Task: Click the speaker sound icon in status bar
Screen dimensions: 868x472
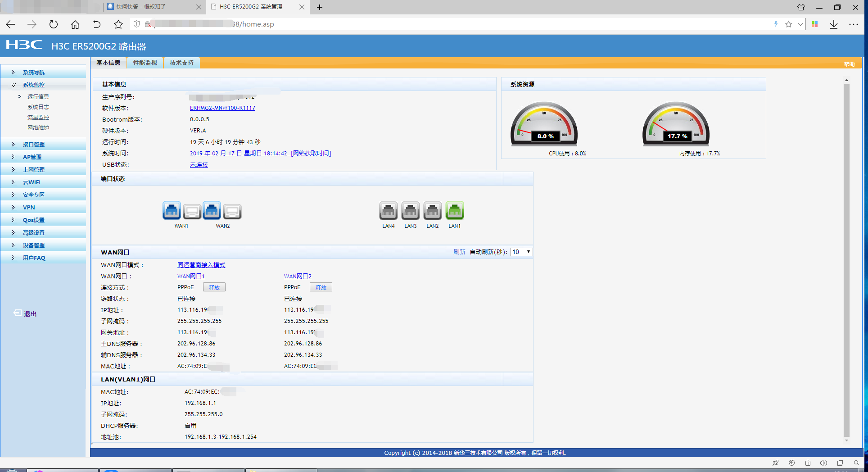Action: [823, 463]
